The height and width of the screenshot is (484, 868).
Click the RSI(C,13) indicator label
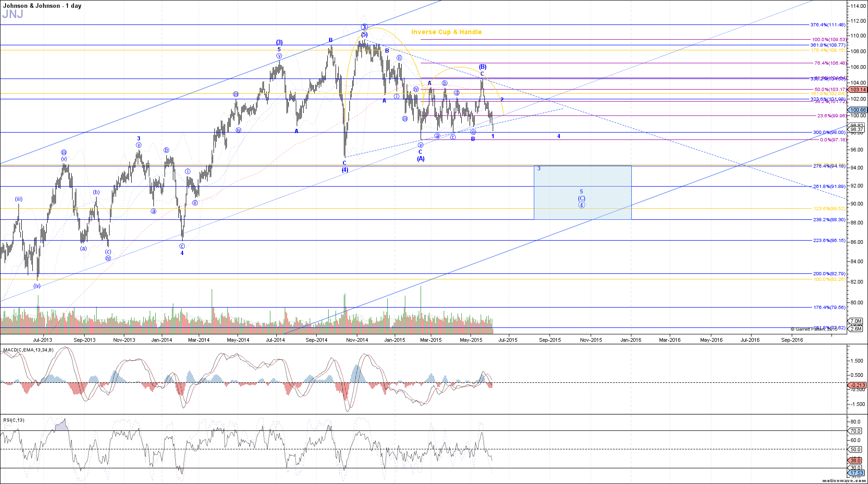click(14, 420)
